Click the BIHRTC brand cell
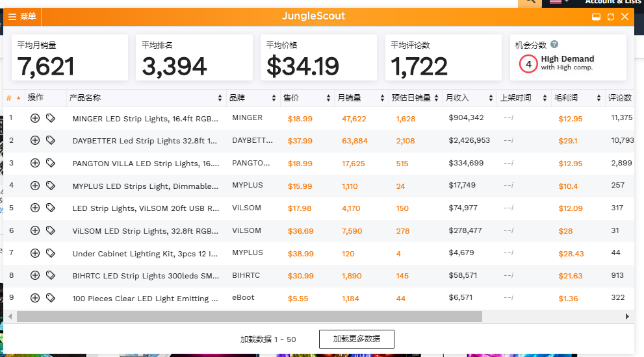Viewport: 644px width, 357px height. click(246, 275)
